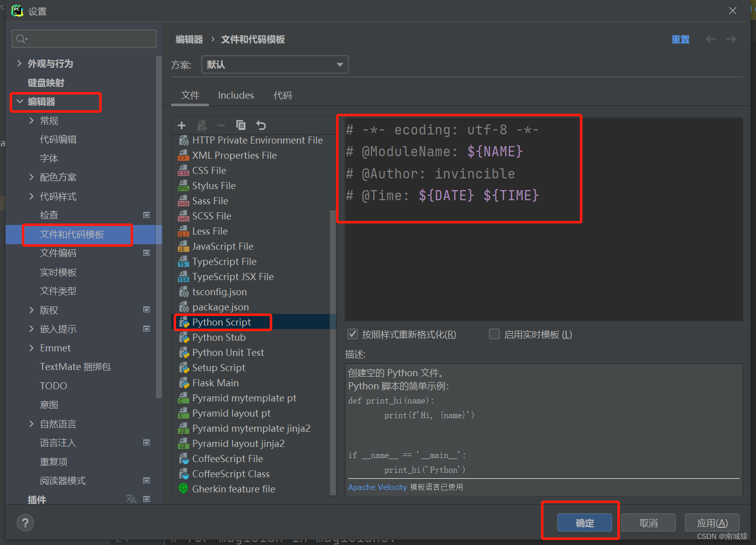Open TextMate 捆绑包 settings page
The height and width of the screenshot is (545, 756).
click(75, 367)
